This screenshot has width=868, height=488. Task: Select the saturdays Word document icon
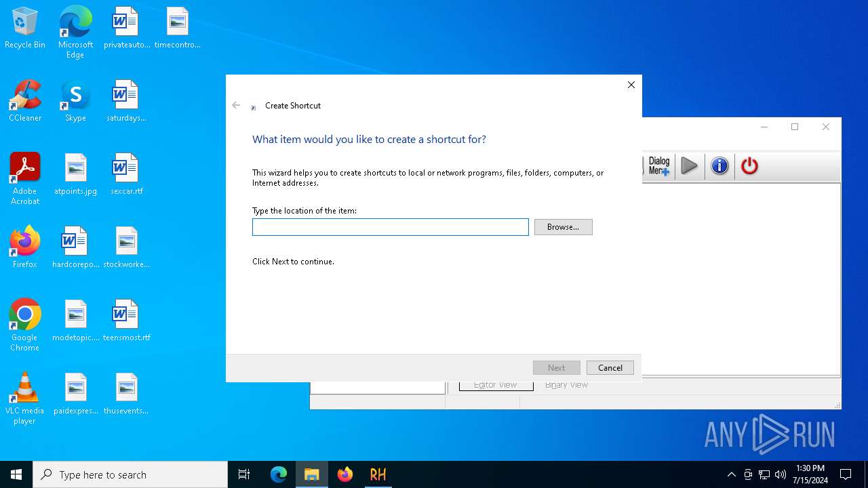pyautogui.click(x=126, y=101)
